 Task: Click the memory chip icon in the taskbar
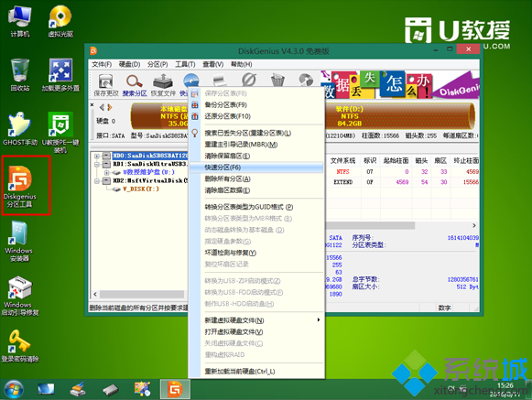111,390
